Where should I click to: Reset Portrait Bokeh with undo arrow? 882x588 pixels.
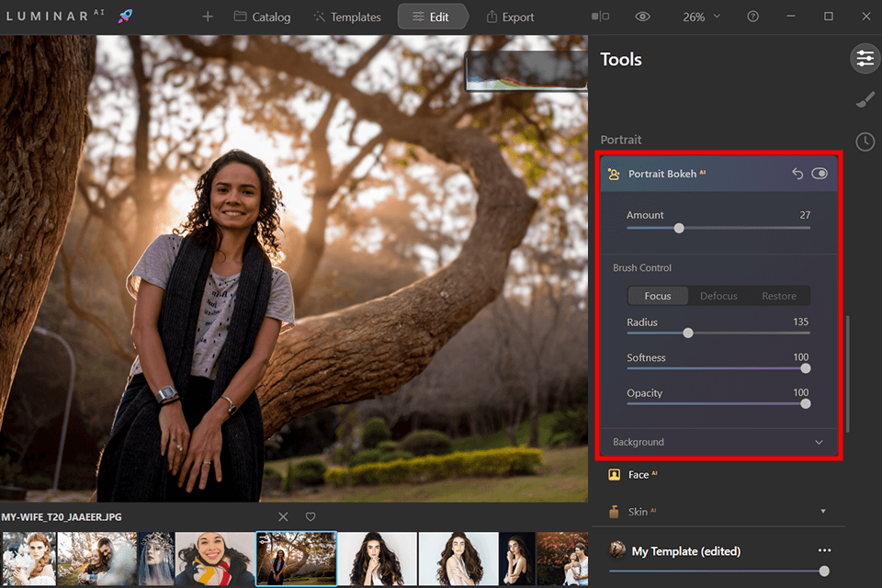click(797, 174)
